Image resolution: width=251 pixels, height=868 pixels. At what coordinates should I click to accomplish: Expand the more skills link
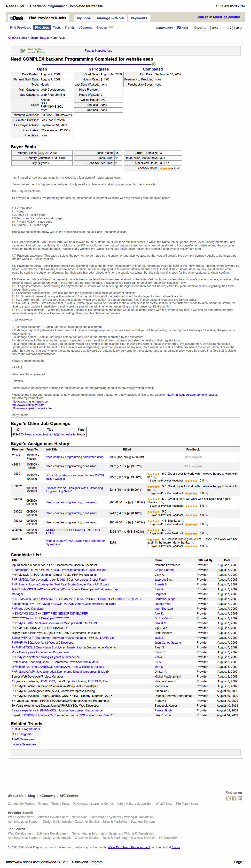(x=44, y=110)
